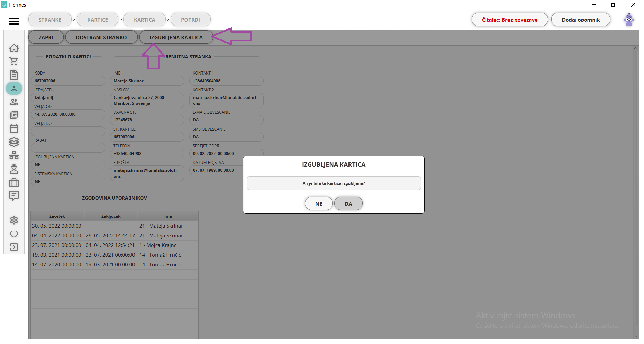Go to KARTICE breadcrumb step
This screenshot has width=644, height=344.
(98, 20)
